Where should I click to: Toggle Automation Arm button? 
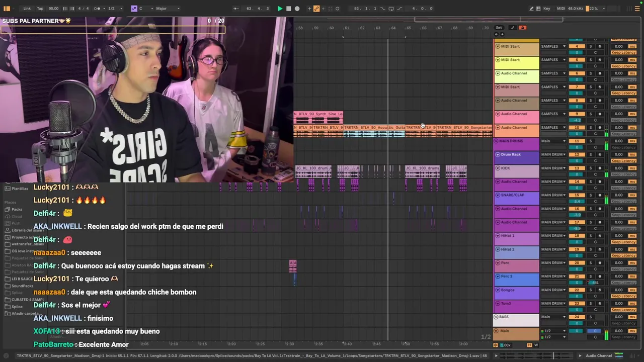tap(316, 9)
